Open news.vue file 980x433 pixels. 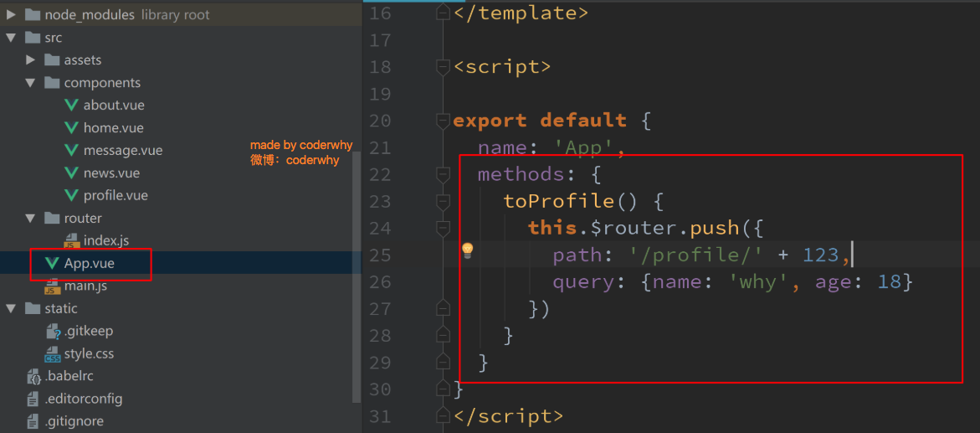[112, 173]
